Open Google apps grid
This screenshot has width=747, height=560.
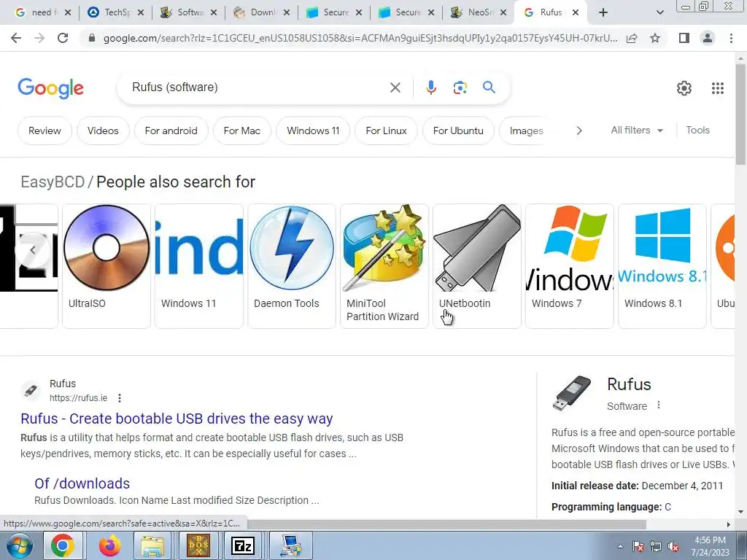(718, 88)
